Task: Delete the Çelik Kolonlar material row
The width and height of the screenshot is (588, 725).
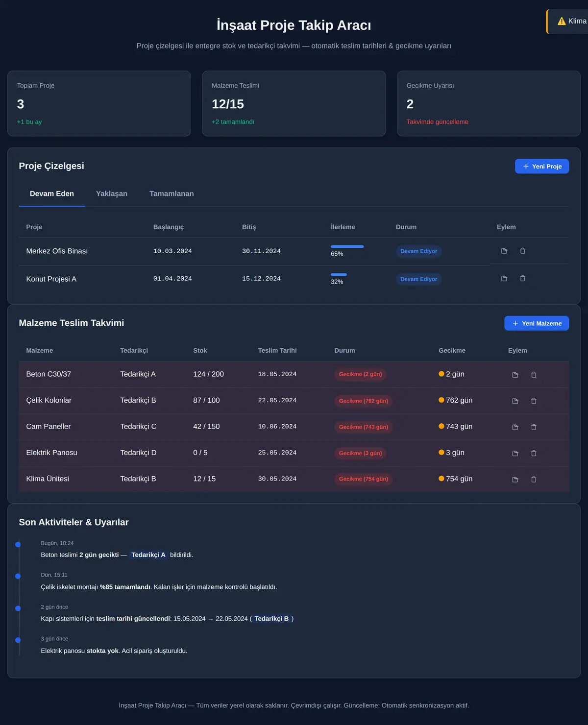Action: (534, 401)
